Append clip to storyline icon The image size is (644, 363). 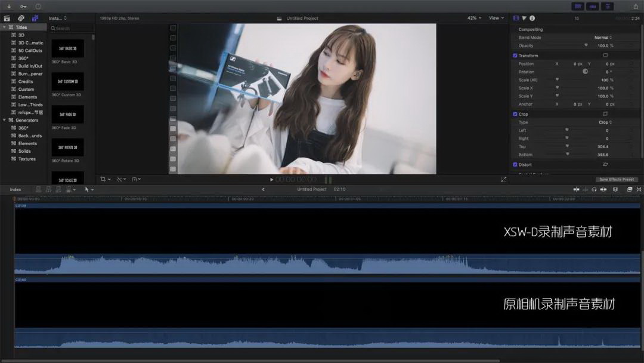(x=58, y=189)
